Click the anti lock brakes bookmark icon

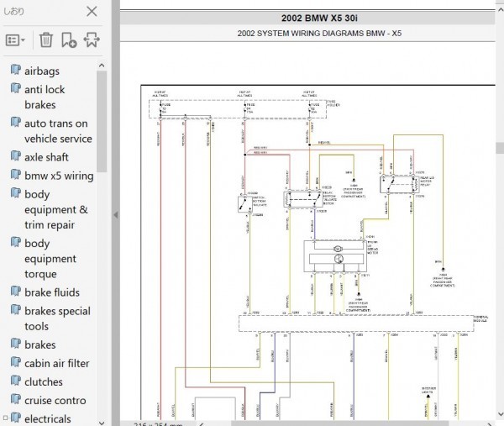pyautogui.click(x=16, y=88)
